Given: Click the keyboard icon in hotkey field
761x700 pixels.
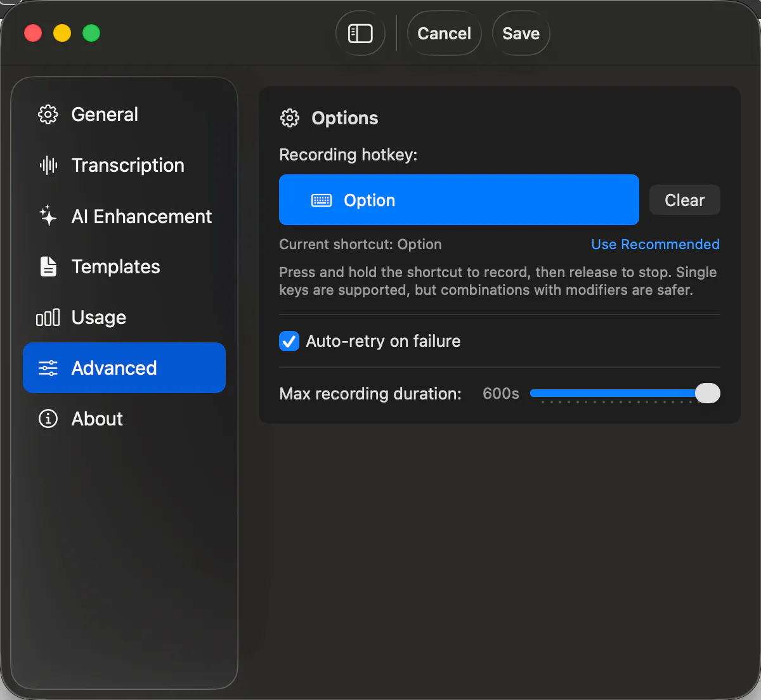Looking at the screenshot, I should tap(322, 200).
